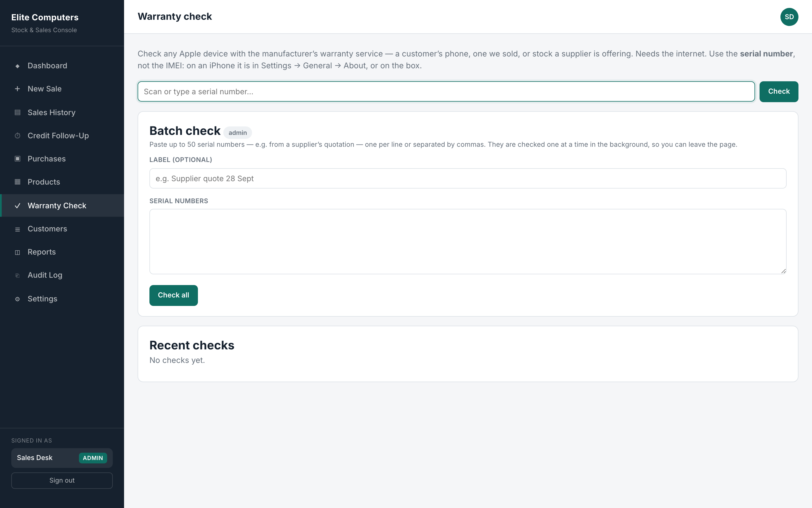
Task: Click the New Sale plus icon
Action: [17, 89]
